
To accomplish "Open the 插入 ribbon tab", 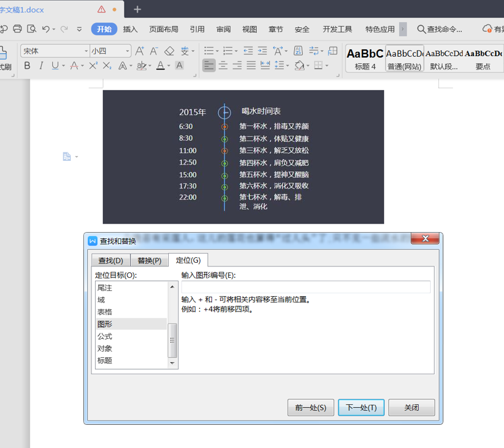I will [x=130, y=29].
